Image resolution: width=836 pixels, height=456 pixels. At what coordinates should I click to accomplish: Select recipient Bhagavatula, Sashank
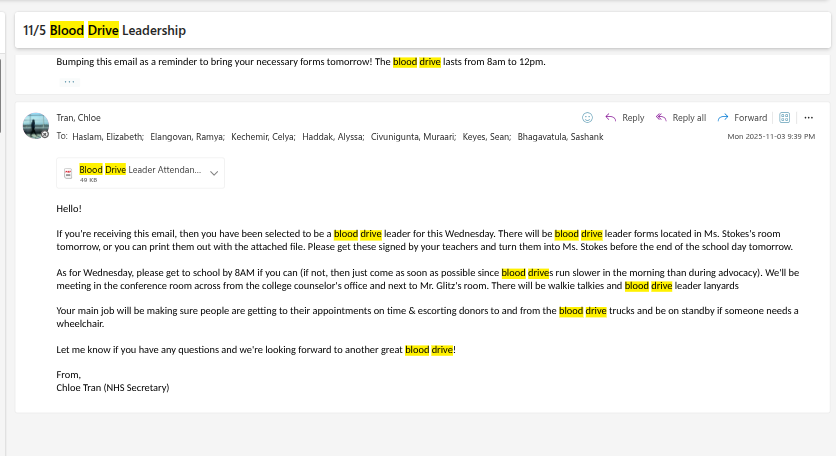click(x=560, y=137)
